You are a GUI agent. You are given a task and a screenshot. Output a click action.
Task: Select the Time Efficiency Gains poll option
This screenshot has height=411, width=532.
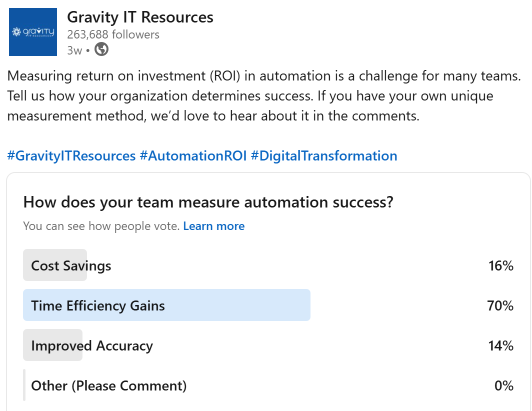coord(98,305)
